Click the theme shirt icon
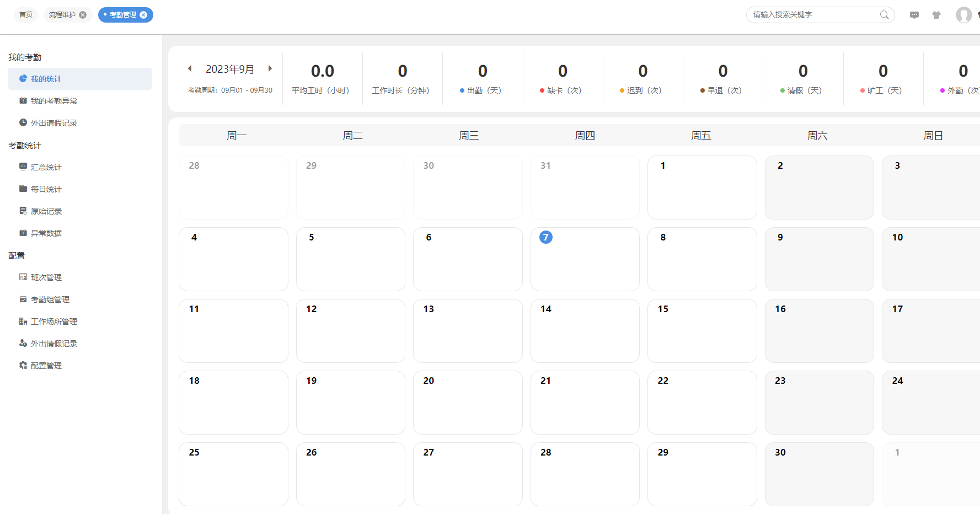This screenshot has width=980, height=514. 936,15
